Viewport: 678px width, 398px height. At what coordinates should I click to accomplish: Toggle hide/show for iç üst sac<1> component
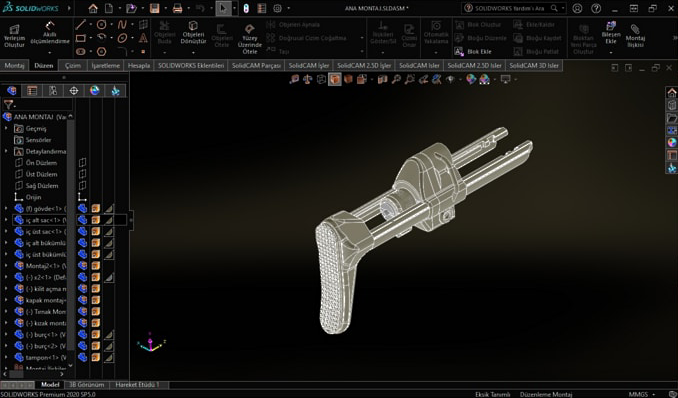point(82,231)
